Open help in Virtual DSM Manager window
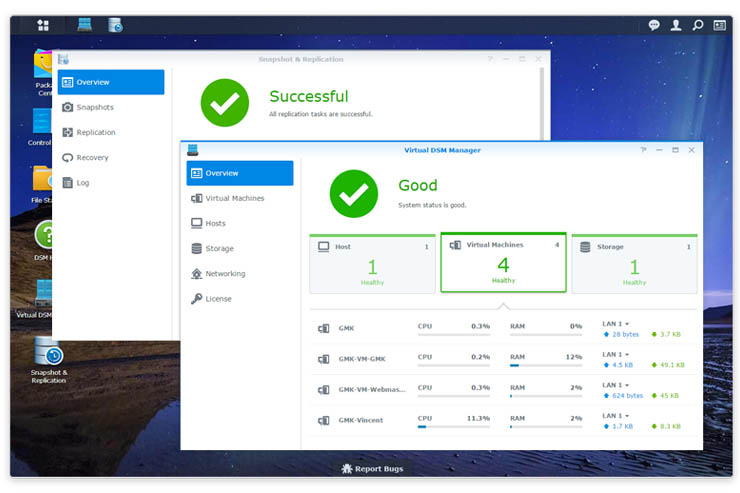Image resolution: width=740 pixels, height=493 pixels. (x=642, y=150)
